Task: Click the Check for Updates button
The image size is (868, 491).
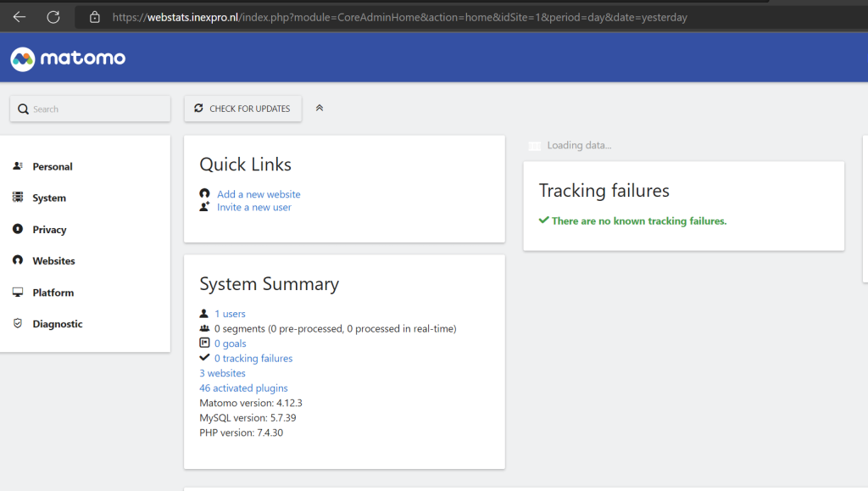Action: (243, 109)
